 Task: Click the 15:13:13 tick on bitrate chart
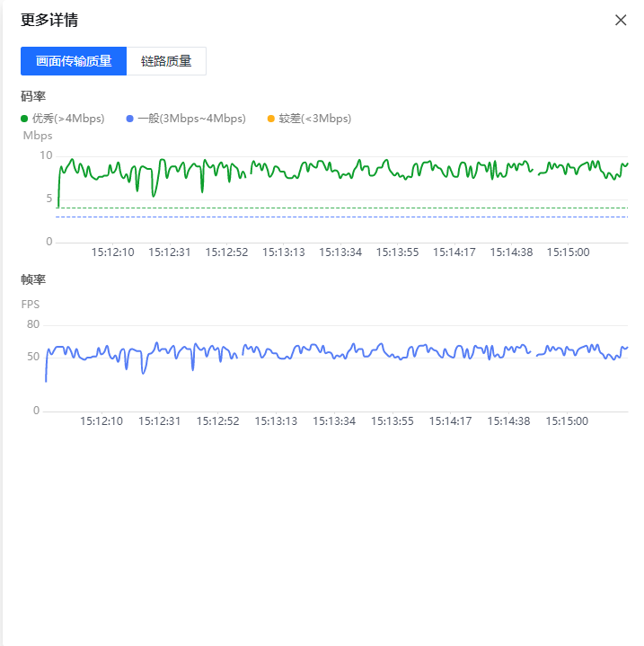283,252
